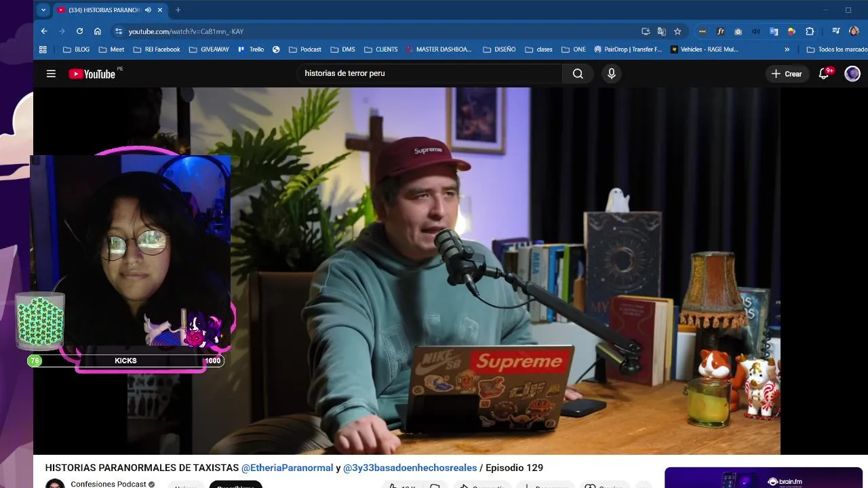This screenshot has height=488, width=868.
Task: Open the browser home page icon
Action: pyautogui.click(x=98, y=31)
